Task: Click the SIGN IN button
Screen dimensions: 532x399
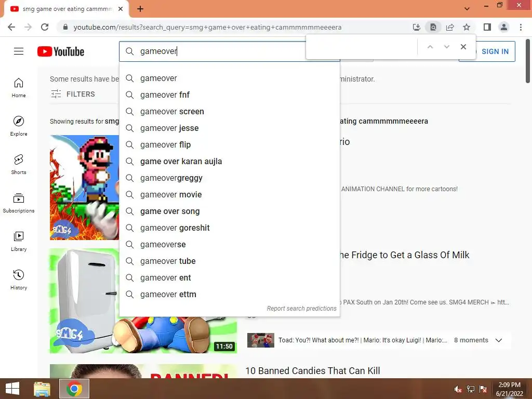Action: (x=495, y=51)
